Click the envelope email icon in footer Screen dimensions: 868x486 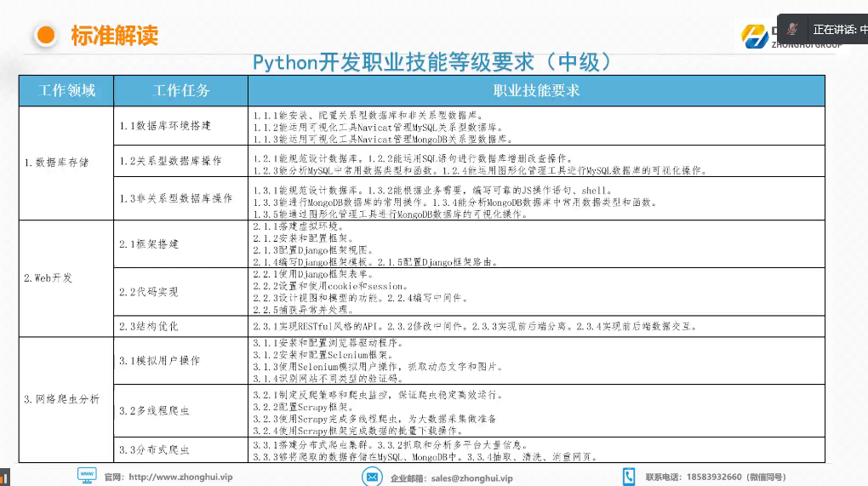[x=373, y=477]
